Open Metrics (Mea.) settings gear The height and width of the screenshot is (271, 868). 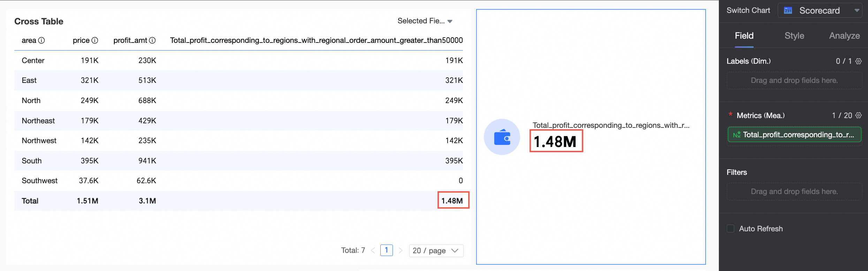(859, 115)
